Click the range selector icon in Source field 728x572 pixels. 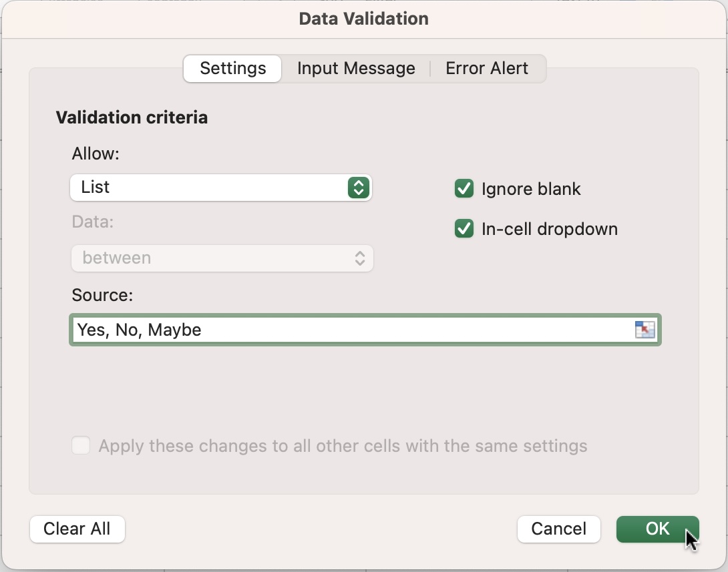point(645,330)
